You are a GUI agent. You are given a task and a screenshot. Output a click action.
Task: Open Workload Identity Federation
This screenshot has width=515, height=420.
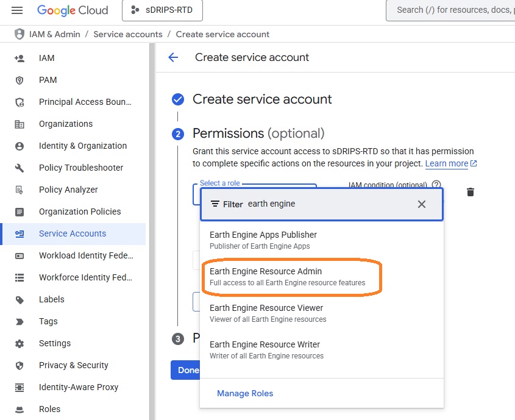86,255
